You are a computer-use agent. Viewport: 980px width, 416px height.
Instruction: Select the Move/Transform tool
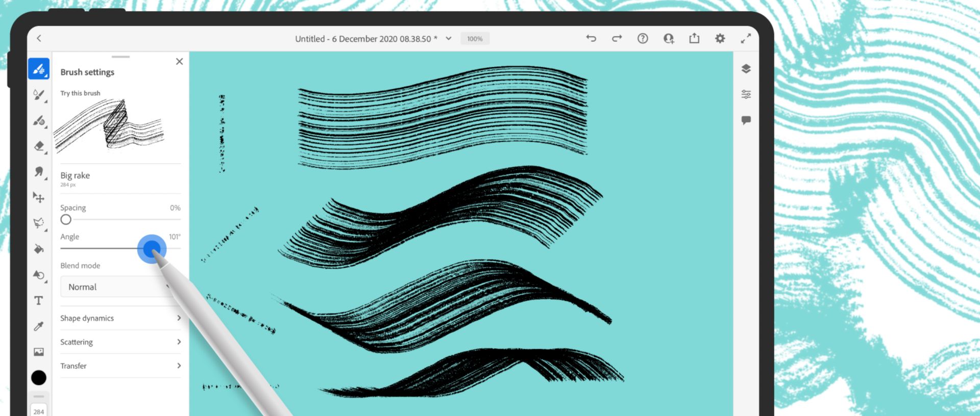[39, 197]
